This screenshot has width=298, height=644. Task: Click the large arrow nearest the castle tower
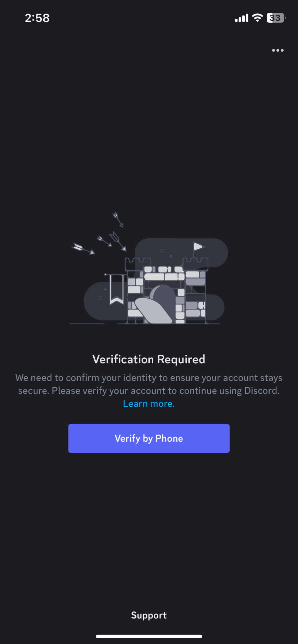118,241
